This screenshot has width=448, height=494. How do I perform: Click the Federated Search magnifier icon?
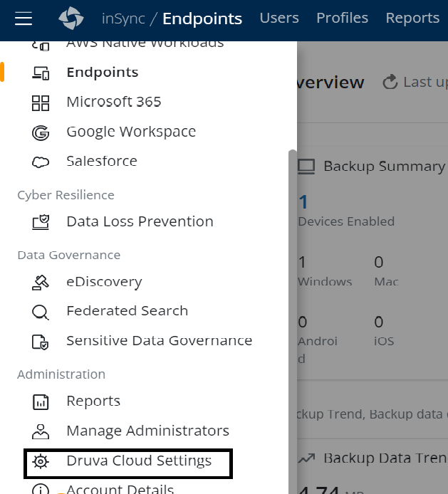(41, 312)
